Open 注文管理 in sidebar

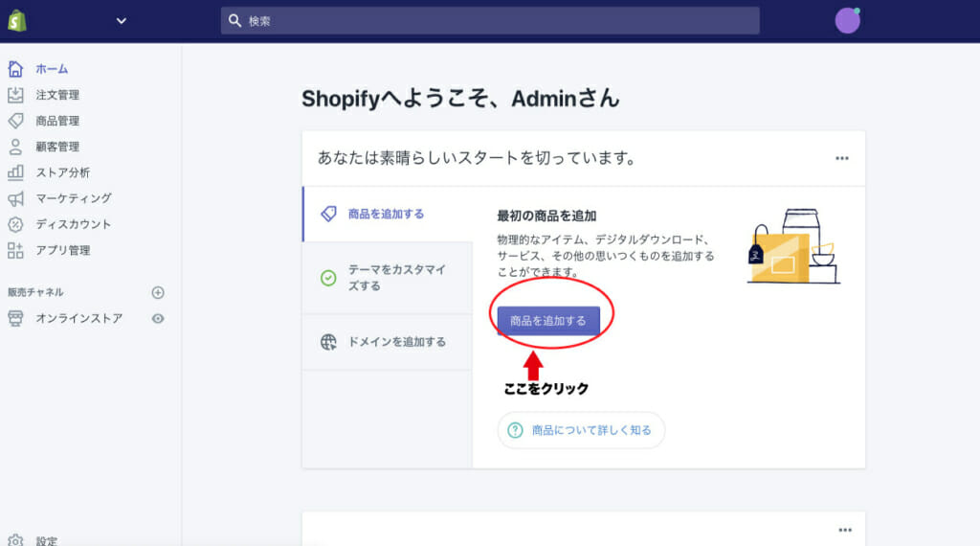pyautogui.click(x=57, y=95)
